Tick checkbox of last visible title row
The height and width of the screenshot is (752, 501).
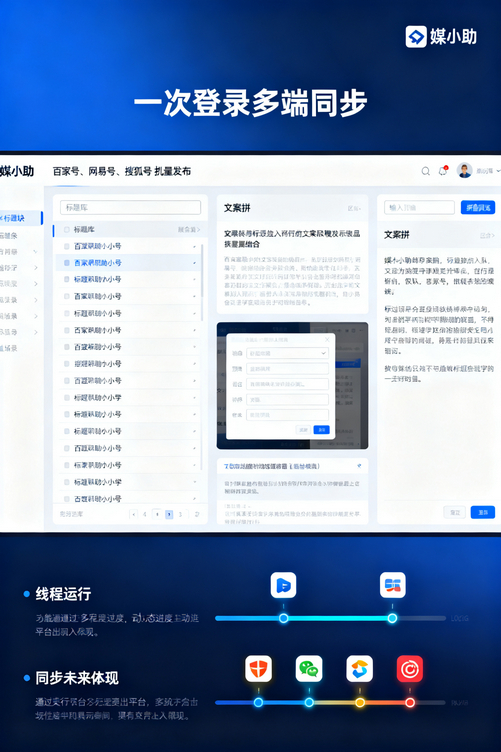67,499
